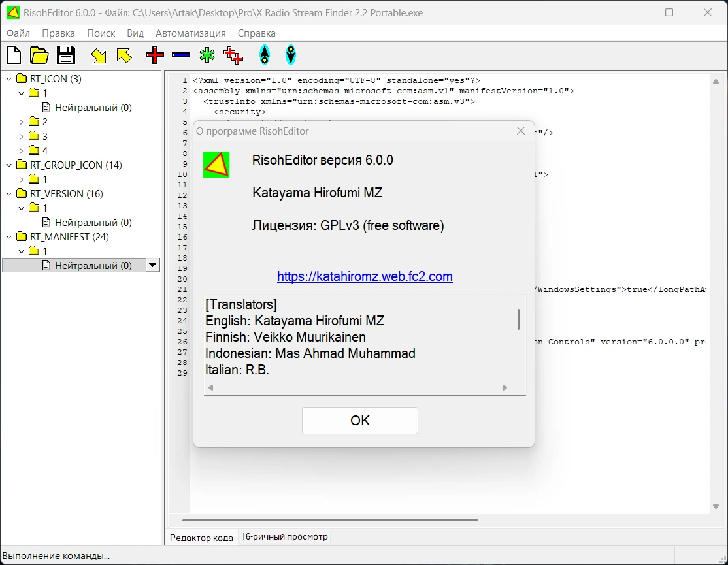This screenshot has height=565, width=728.
Task: Click the yellow up-left arrow toolbar icon
Action: point(124,56)
